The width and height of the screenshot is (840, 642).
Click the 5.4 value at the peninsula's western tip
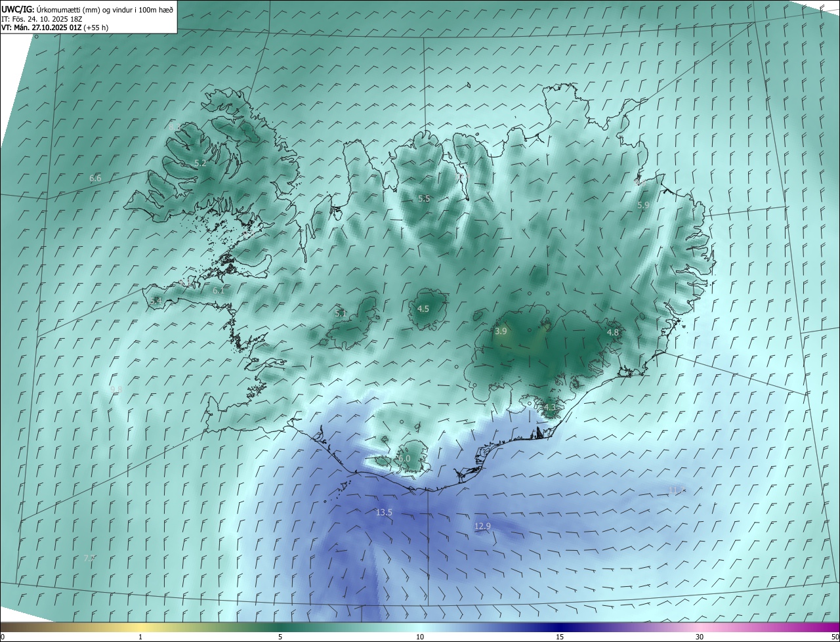coord(156,301)
